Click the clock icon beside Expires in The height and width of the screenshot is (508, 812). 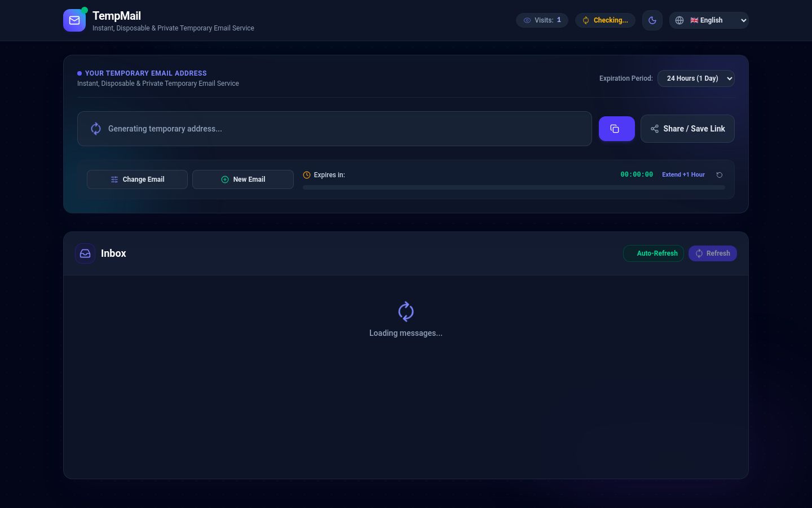pyautogui.click(x=307, y=175)
